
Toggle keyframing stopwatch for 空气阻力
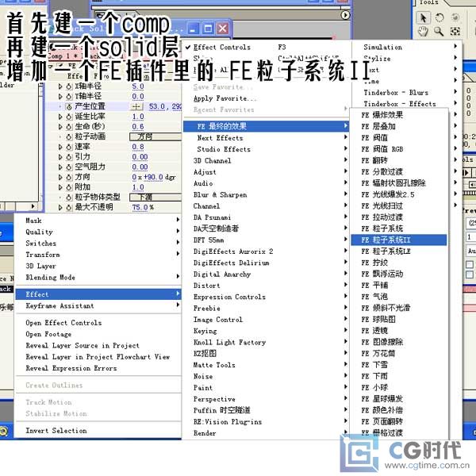coord(69,167)
